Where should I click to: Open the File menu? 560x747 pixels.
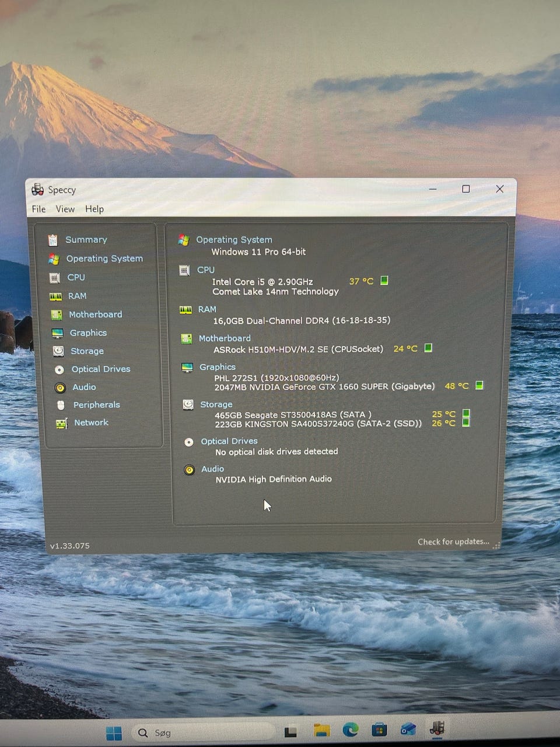pyautogui.click(x=38, y=209)
